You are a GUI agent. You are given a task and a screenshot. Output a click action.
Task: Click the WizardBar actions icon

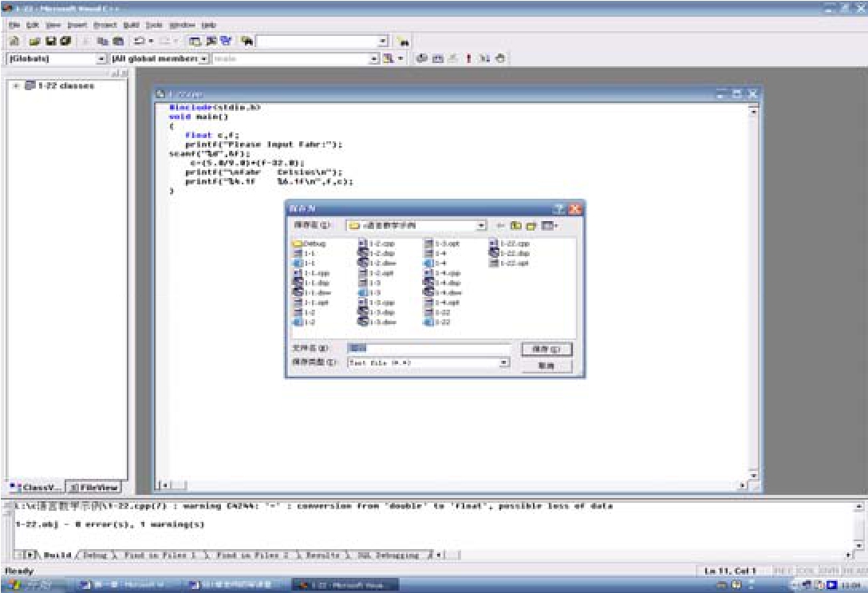[389, 58]
